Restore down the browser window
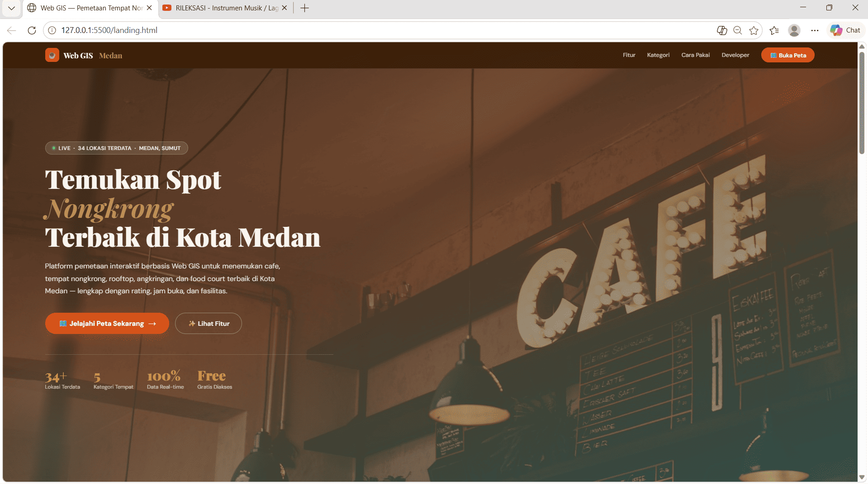This screenshot has height=484, width=868. pyautogui.click(x=829, y=8)
